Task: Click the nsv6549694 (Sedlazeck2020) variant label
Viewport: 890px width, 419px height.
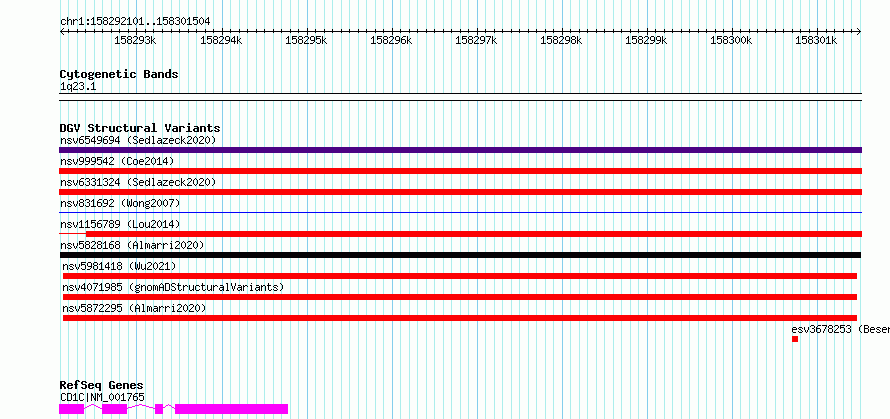Action: pyautogui.click(x=138, y=140)
